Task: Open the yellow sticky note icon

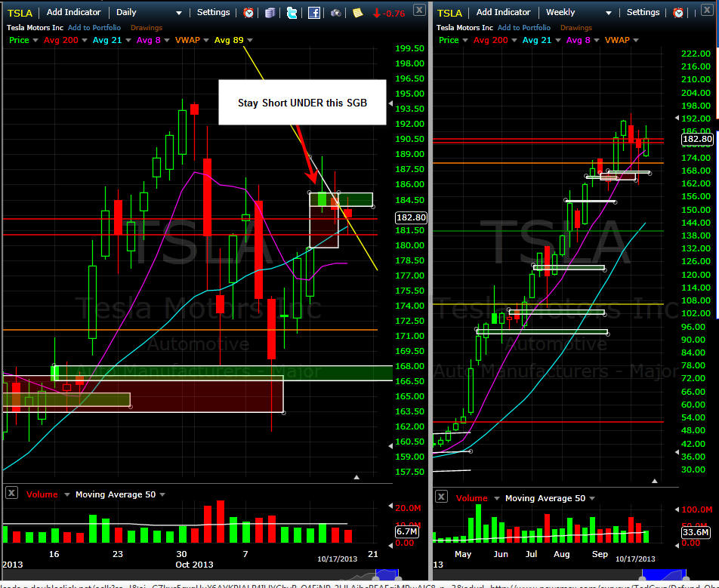Action: (358, 13)
